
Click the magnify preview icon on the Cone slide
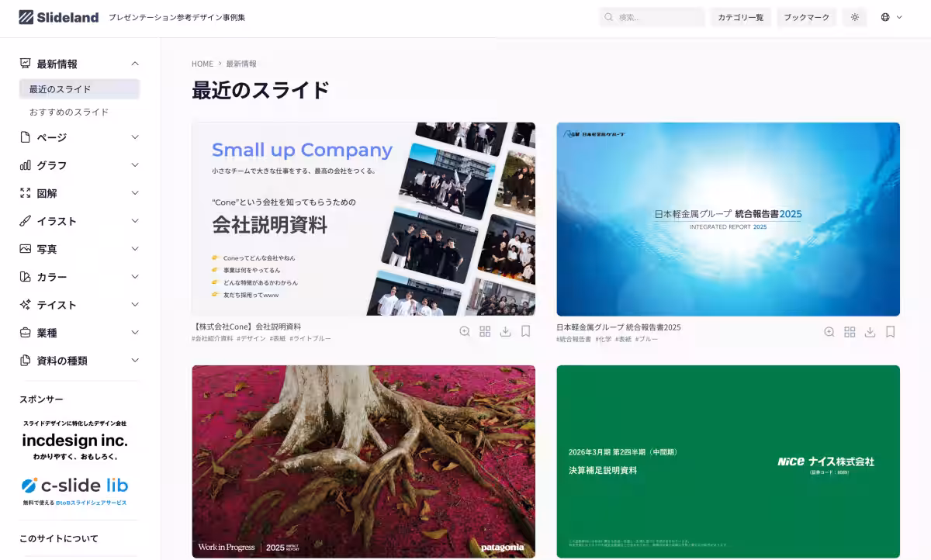tap(465, 331)
